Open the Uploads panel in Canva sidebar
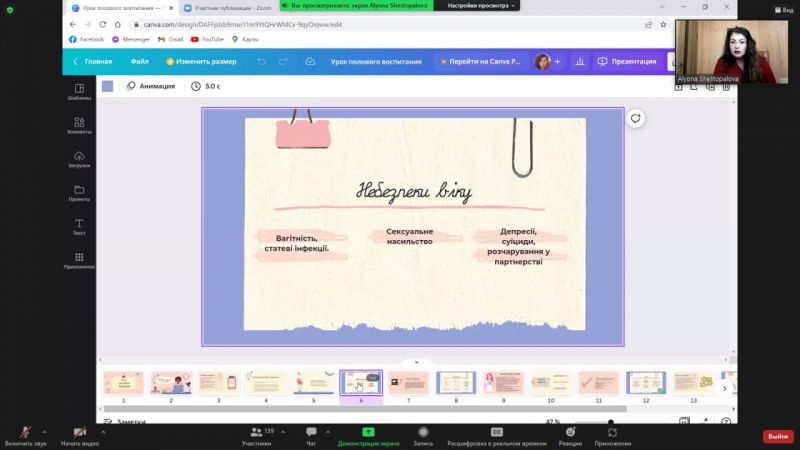The width and height of the screenshot is (800, 450). point(79,159)
